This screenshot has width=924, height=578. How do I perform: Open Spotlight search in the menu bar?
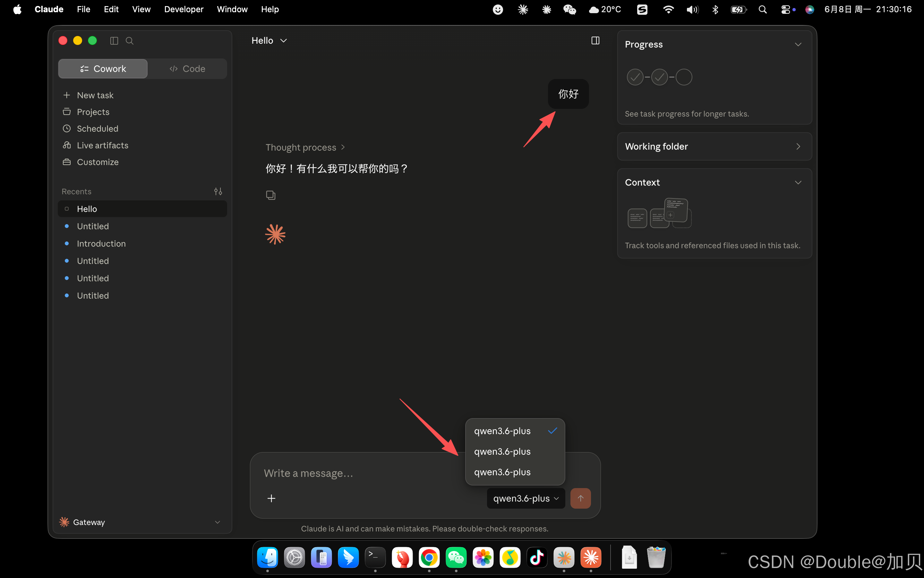click(x=763, y=10)
